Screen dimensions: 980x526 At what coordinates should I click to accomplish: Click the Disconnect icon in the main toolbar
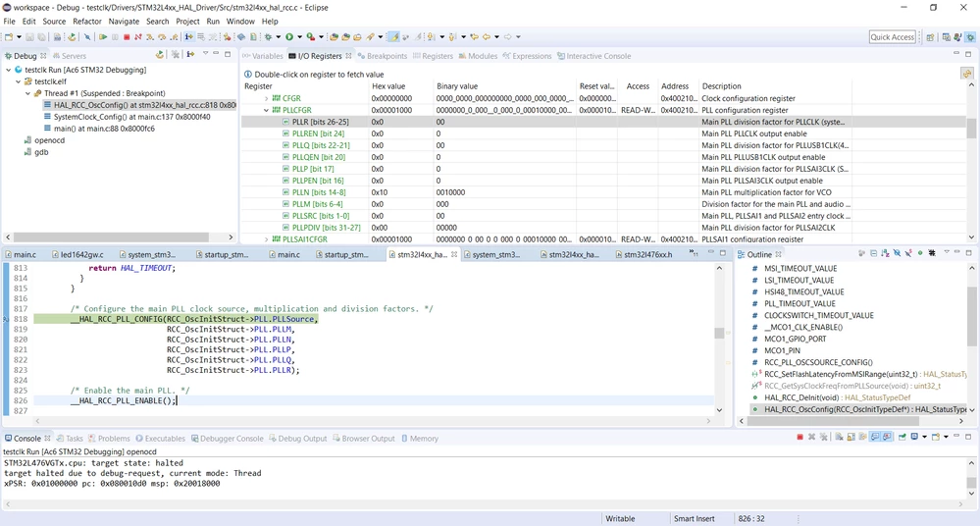[x=137, y=37]
